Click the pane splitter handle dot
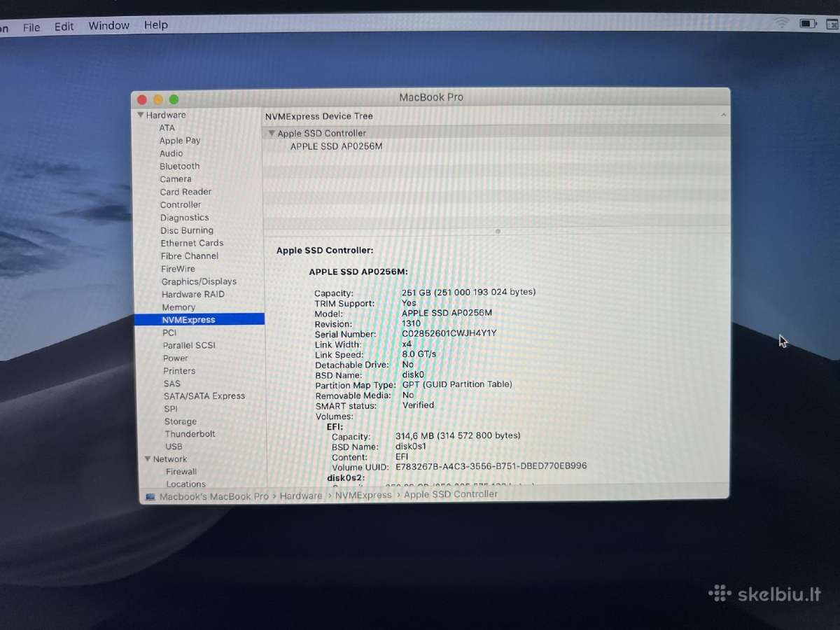Image resolution: width=840 pixels, height=630 pixels. [498, 231]
